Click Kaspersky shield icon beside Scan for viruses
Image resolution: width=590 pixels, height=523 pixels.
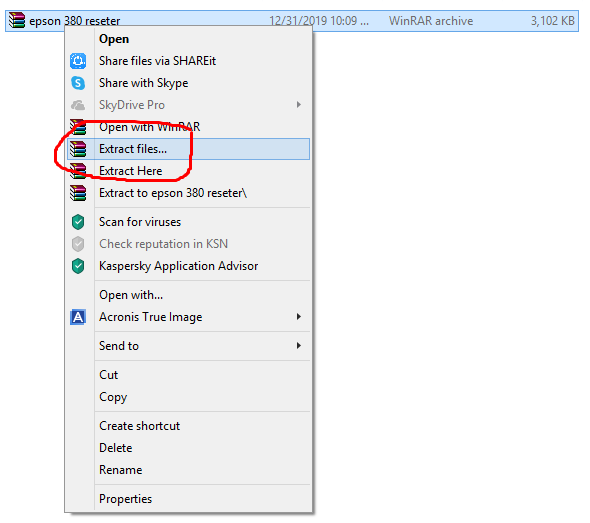tap(78, 222)
